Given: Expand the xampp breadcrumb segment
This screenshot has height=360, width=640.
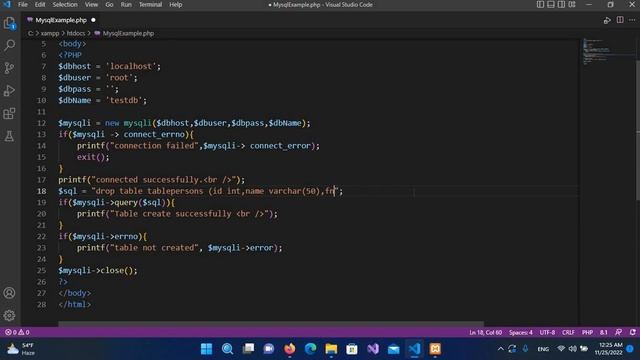Looking at the screenshot, I should 50,33.
